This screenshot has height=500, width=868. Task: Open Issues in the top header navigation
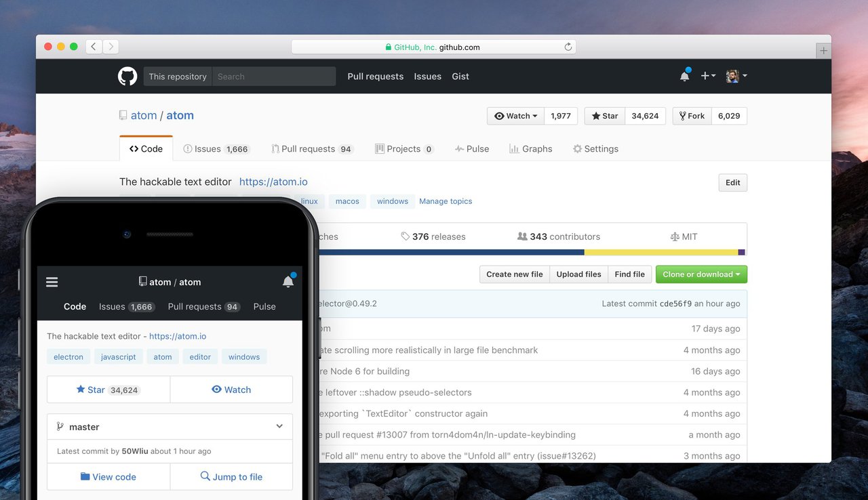coord(428,77)
